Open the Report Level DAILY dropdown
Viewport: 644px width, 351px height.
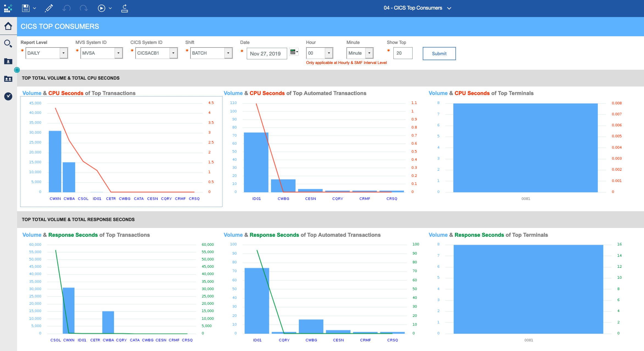pyautogui.click(x=47, y=53)
